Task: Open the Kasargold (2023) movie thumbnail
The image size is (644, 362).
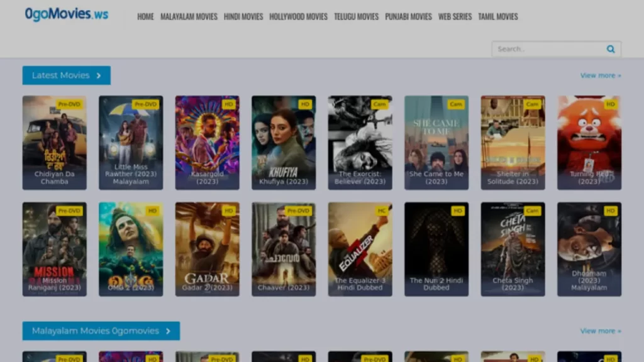Action: click(207, 143)
